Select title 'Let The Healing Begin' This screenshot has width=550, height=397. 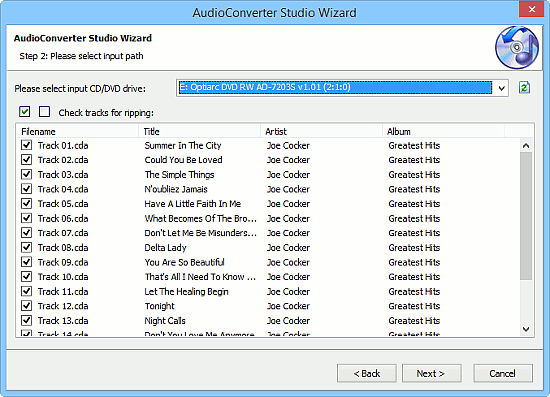[x=186, y=291]
